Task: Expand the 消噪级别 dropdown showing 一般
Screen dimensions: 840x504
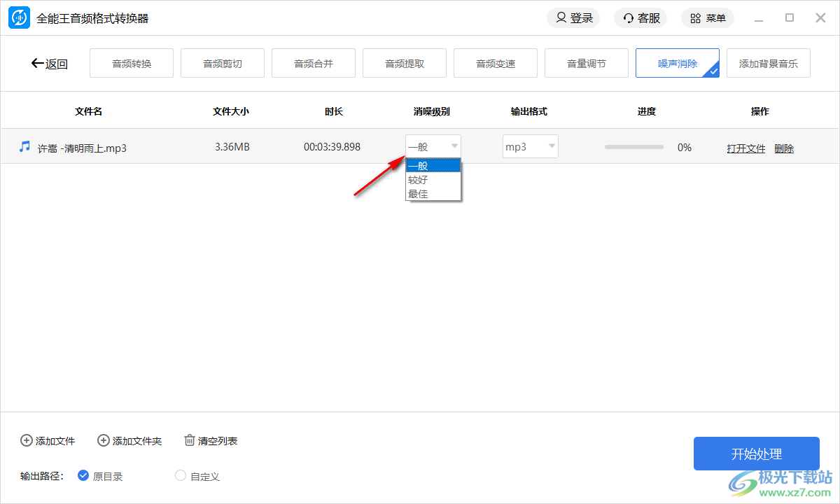Action: tap(433, 146)
